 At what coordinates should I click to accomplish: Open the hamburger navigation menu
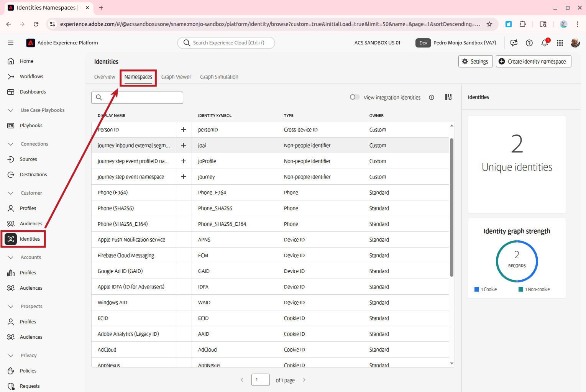point(11,43)
